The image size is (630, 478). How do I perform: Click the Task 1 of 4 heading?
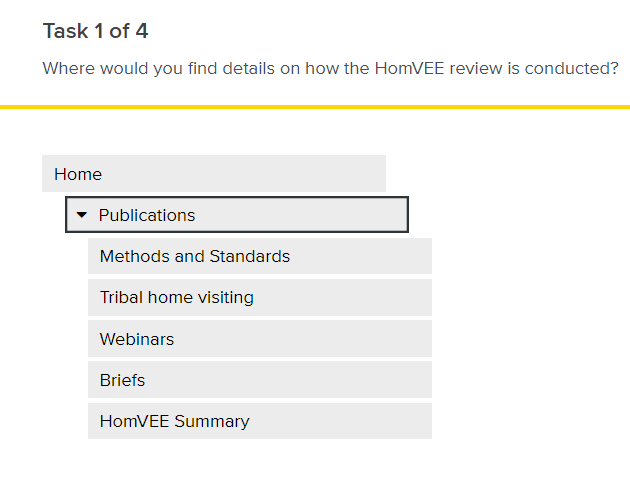pyautogui.click(x=95, y=31)
